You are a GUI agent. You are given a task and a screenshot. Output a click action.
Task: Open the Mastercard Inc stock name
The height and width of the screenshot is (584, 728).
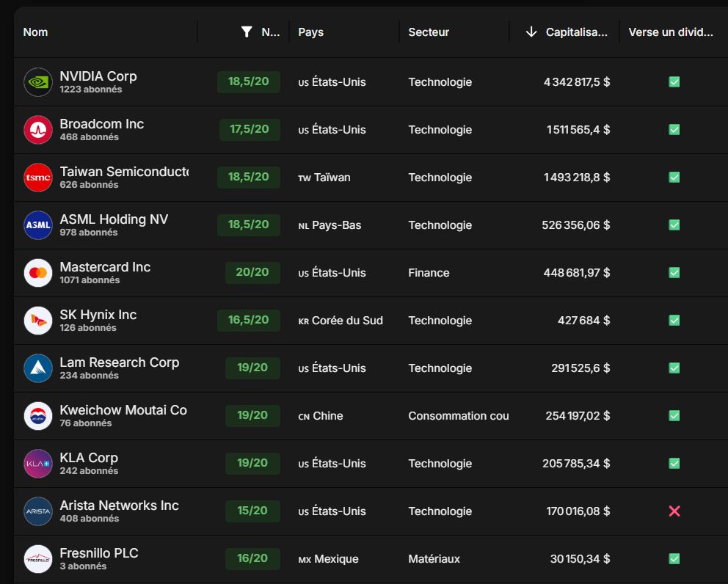(105, 267)
